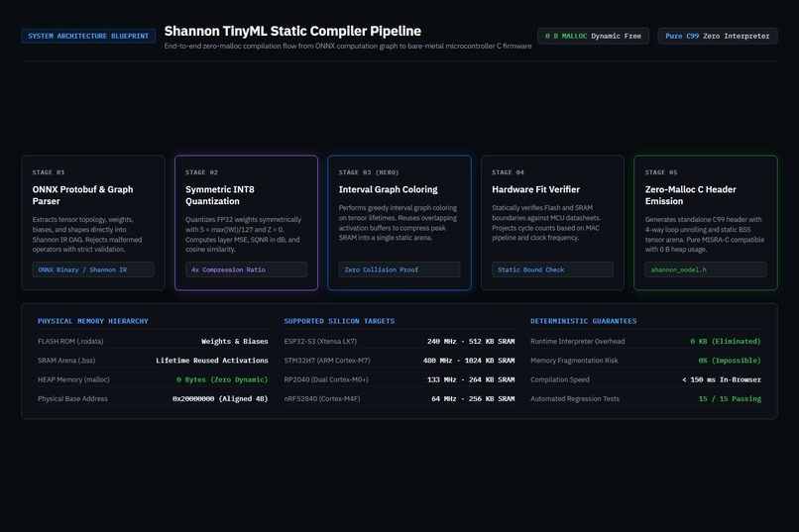Select the 'SRAM Arena (.bss)' row label
The height and width of the screenshot is (532, 799).
coord(66,361)
